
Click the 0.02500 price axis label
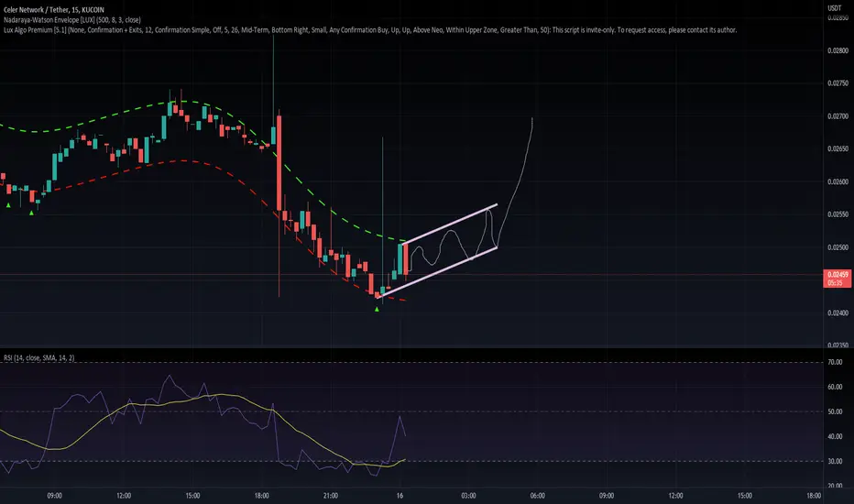[838, 247]
